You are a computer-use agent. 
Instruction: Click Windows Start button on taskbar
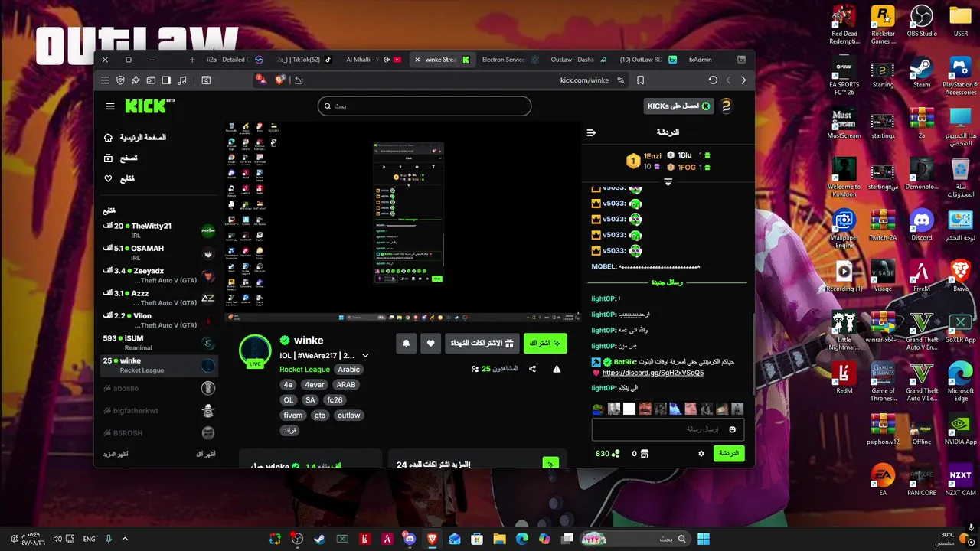[704, 539]
